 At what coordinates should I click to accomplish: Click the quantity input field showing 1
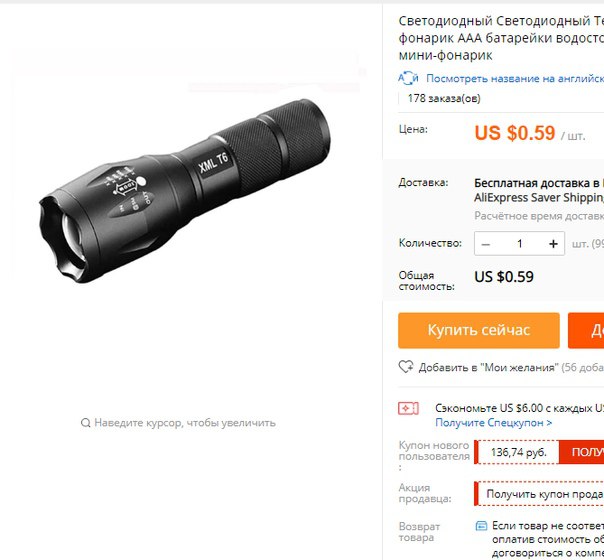click(x=519, y=244)
